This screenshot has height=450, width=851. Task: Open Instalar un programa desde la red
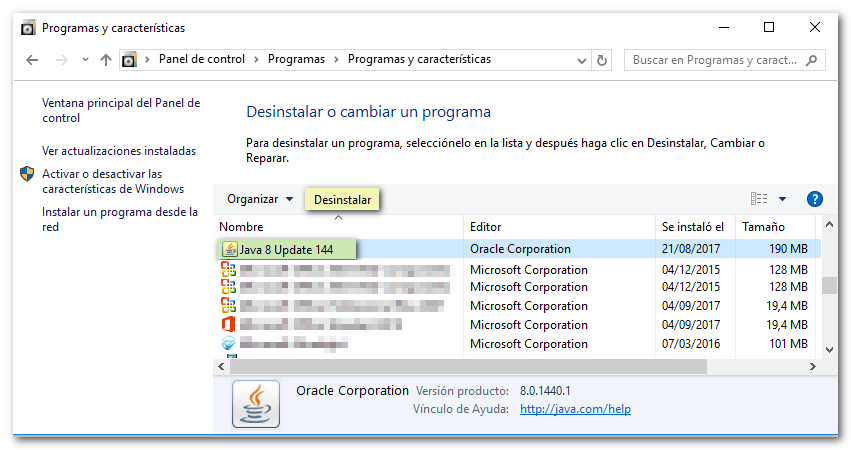tap(120, 219)
